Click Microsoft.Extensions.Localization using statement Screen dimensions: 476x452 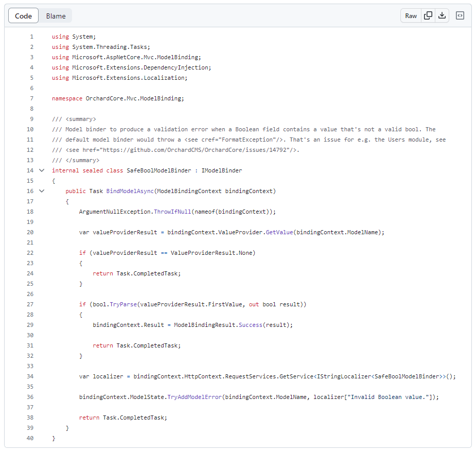coord(119,78)
